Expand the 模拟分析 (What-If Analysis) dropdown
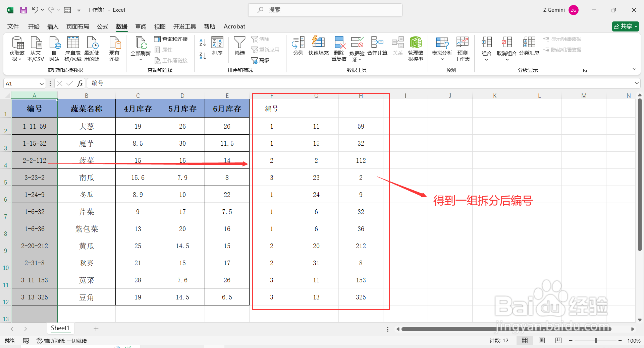644x348 pixels. (x=442, y=59)
